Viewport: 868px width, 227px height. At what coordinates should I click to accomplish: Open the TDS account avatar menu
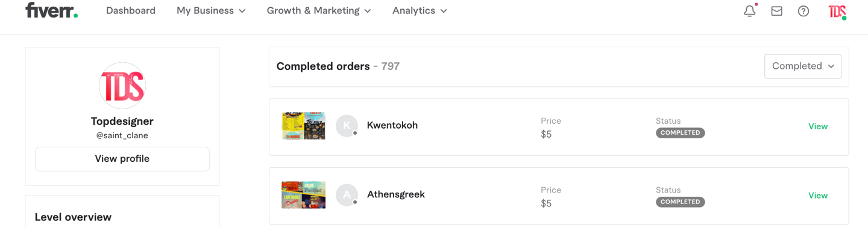837,11
